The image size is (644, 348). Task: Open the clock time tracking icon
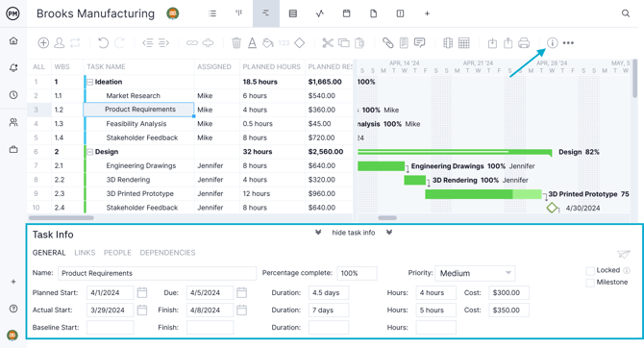pos(13,95)
